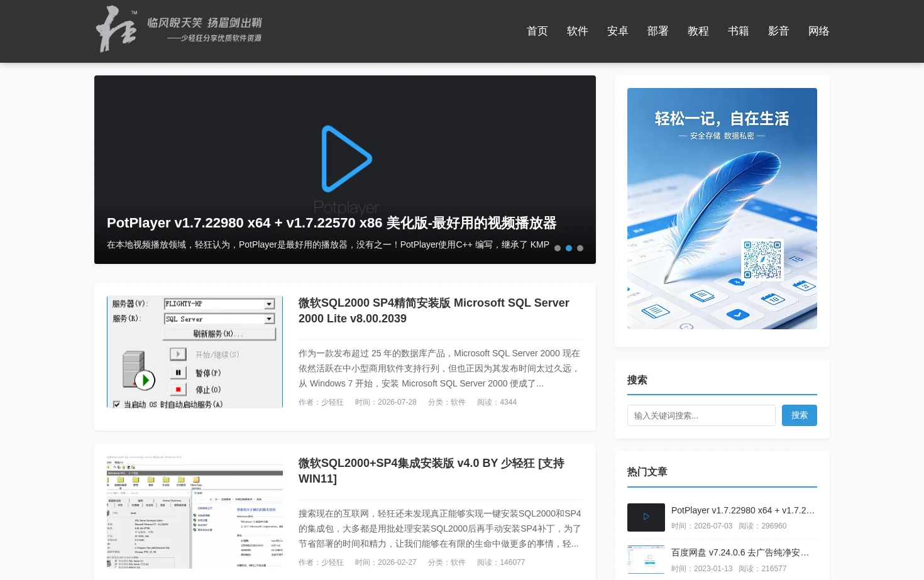Viewport: 924px width, 580px height.
Task: Click the 时间：2026-02-27 date text
Action: coord(386,562)
